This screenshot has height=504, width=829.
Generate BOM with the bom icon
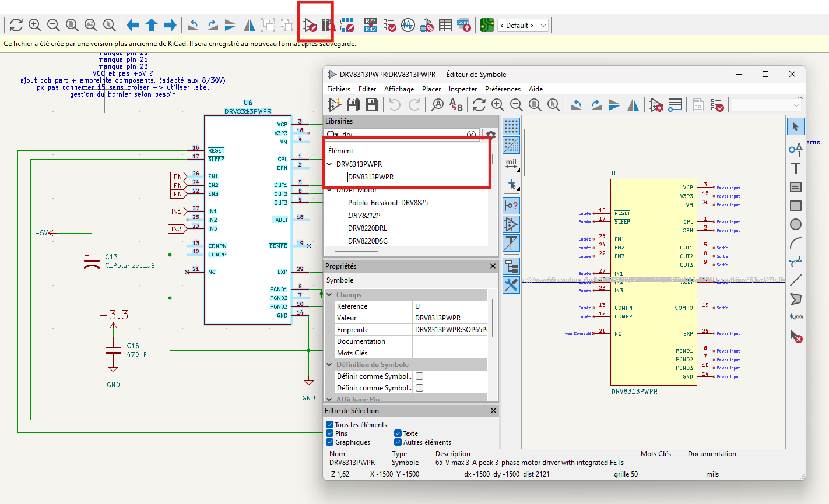(464, 25)
